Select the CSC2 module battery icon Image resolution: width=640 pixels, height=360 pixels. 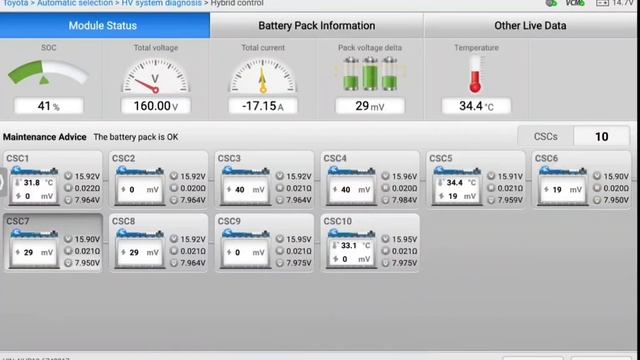pos(140,186)
